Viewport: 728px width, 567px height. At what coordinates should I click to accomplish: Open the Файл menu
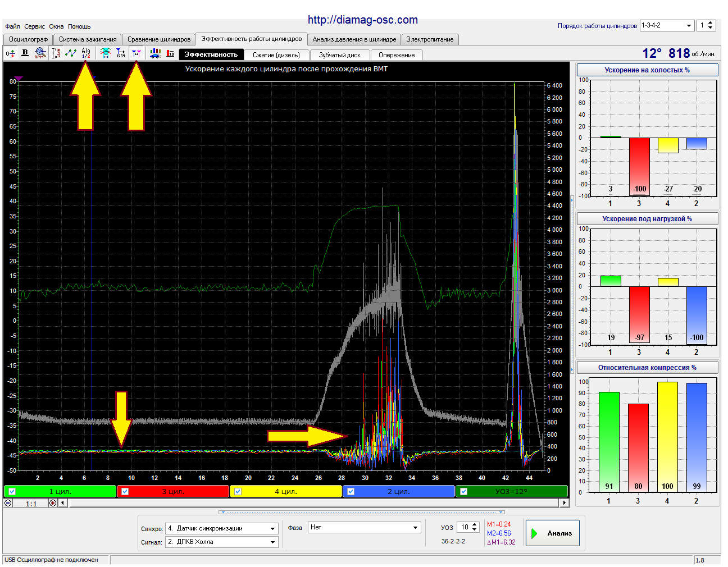click(12, 26)
